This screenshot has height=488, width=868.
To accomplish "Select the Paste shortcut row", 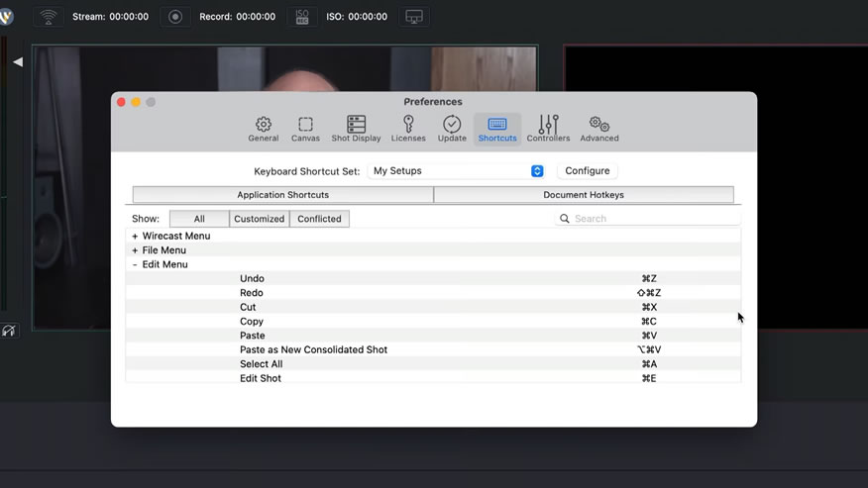I will pos(433,336).
